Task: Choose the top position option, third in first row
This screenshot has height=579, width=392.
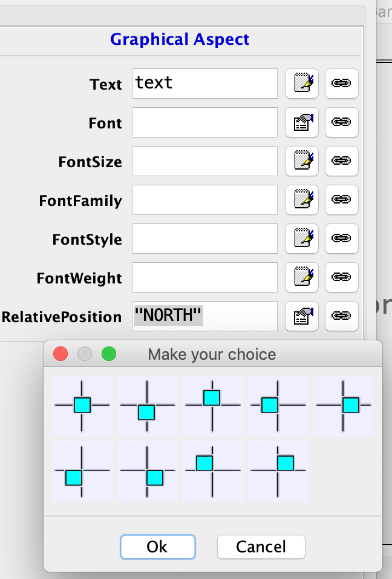Action: pyautogui.click(x=212, y=405)
